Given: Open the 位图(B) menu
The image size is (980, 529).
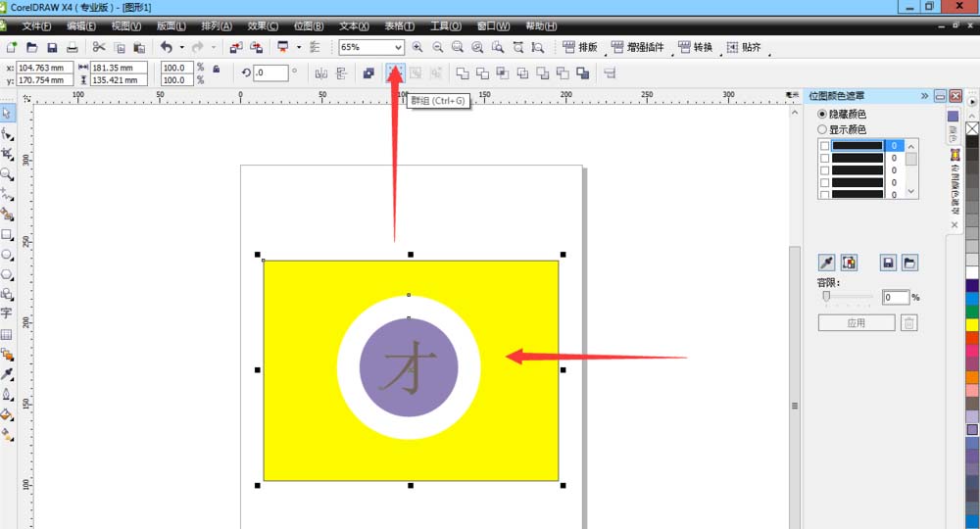Looking at the screenshot, I should [309, 26].
